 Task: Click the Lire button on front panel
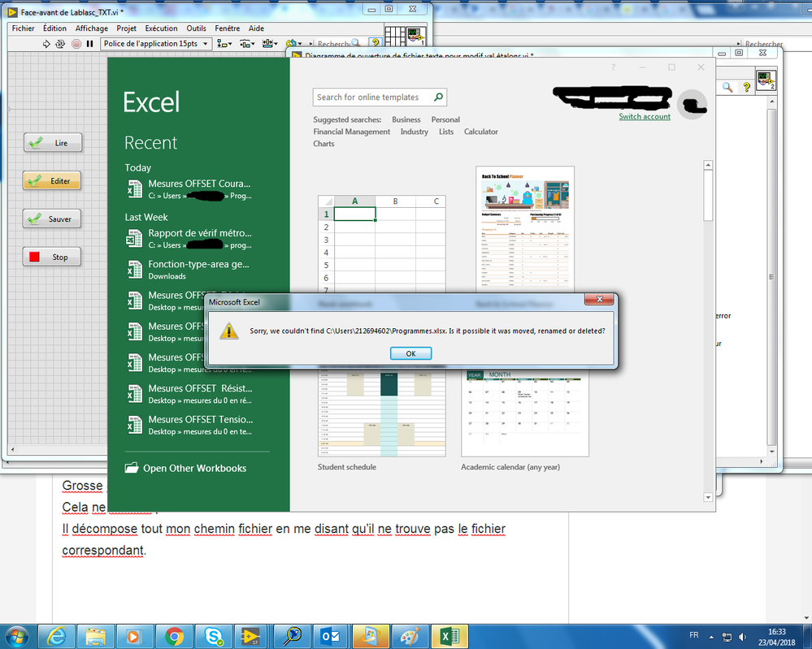pyautogui.click(x=53, y=143)
